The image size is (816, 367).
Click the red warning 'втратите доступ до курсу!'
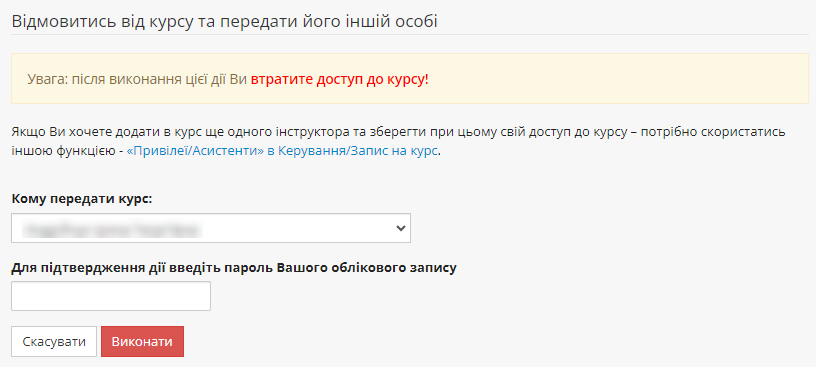coord(339,80)
